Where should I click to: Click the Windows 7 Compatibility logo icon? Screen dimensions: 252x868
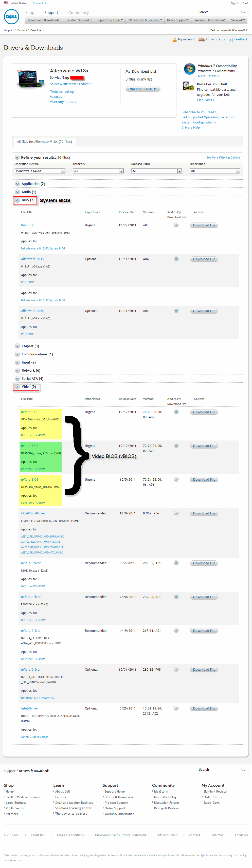click(x=190, y=69)
